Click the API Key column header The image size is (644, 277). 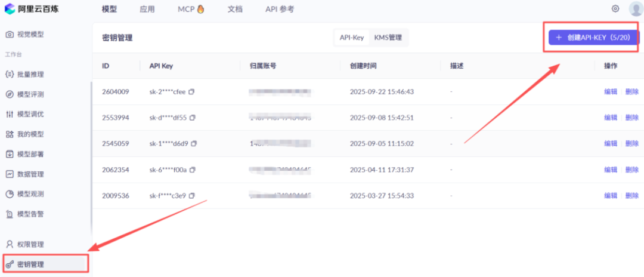click(161, 66)
